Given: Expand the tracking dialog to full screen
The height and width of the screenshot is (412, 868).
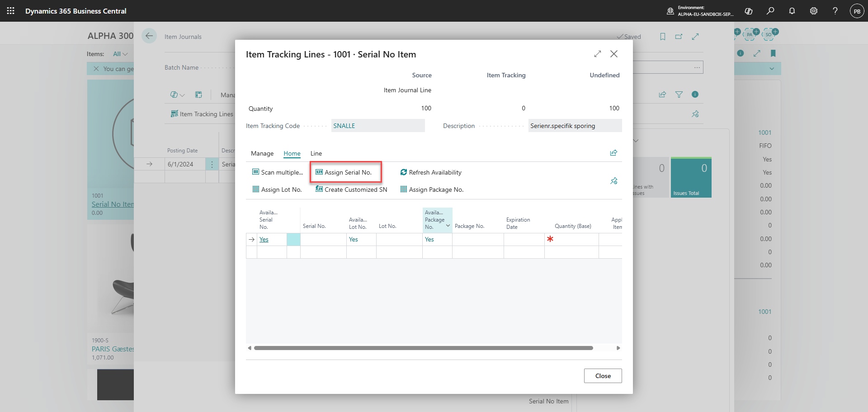Looking at the screenshot, I should [x=598, y=54].
